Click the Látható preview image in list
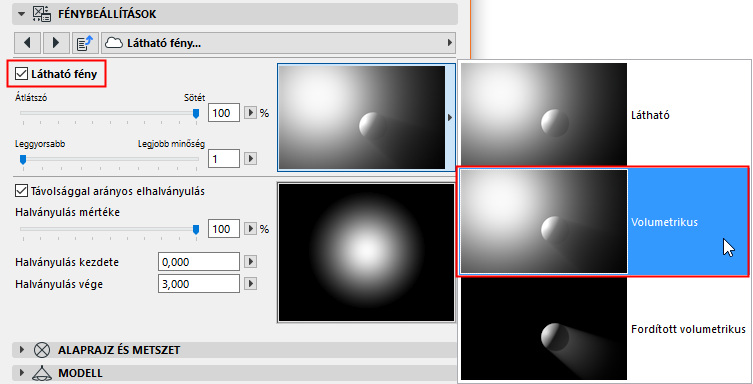The width and height of the screenshot is (753, 384). [544, 115]
